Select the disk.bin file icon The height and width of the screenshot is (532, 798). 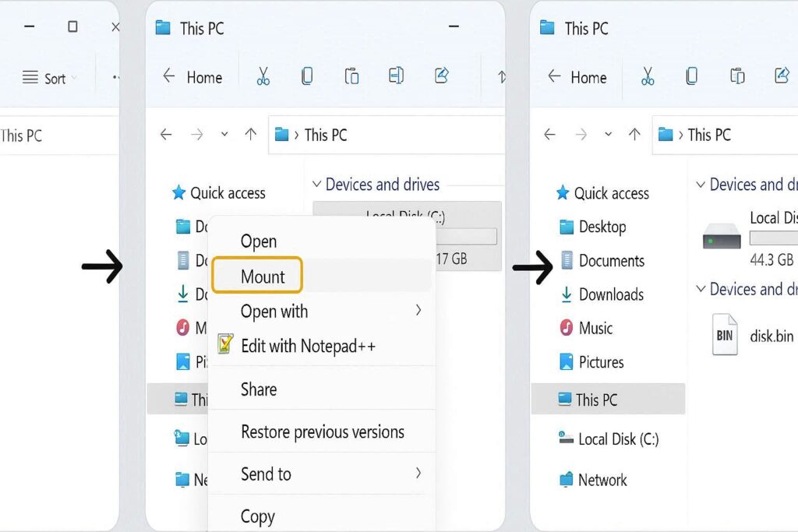click(724, 335)
